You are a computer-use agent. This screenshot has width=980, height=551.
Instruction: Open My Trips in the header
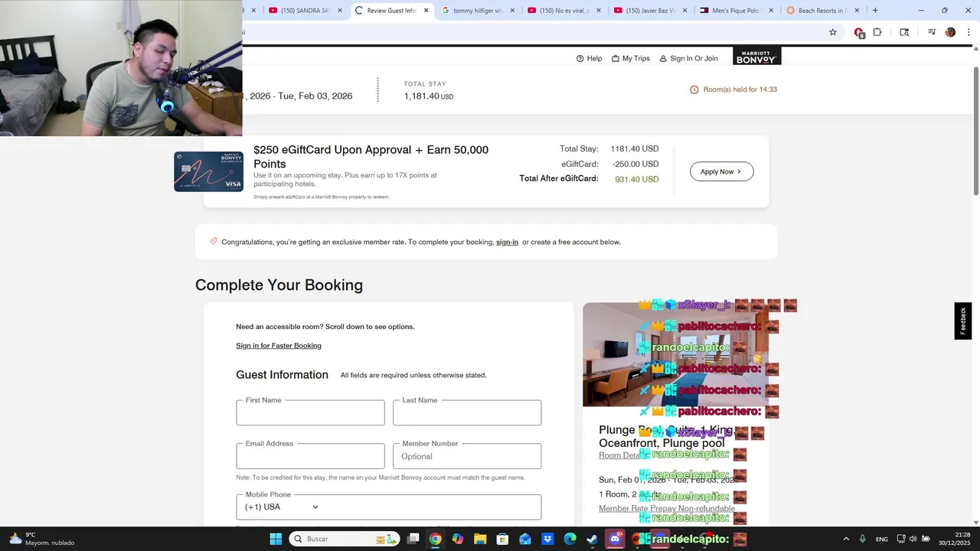631,58
